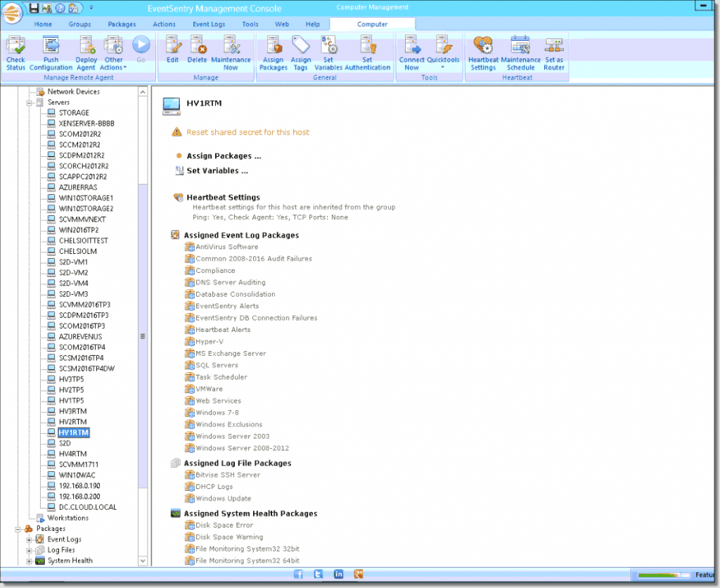
Task: Collapse the Packages tree node
Action: click(x=18, y=529)
